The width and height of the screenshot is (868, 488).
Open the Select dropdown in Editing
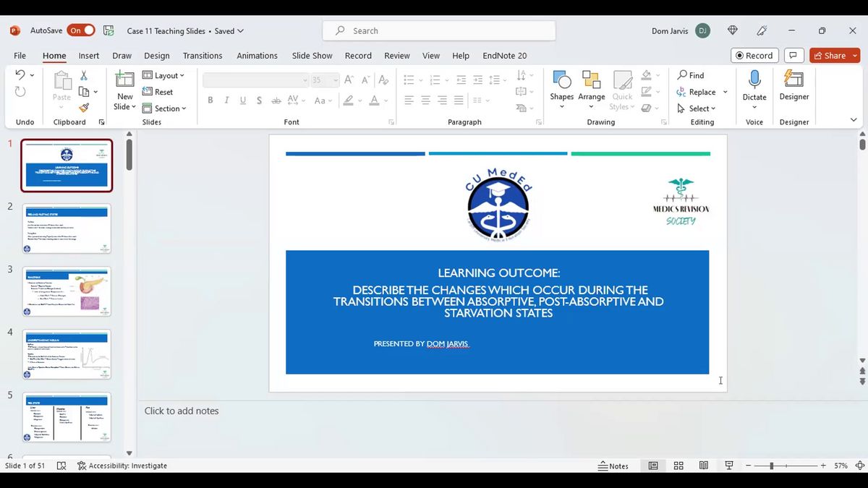(697, 108)
